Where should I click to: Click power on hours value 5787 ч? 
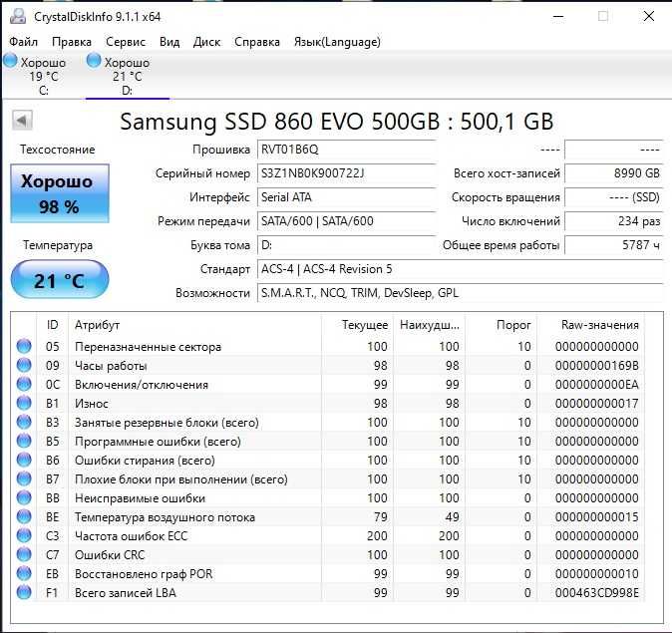[614, 245]
